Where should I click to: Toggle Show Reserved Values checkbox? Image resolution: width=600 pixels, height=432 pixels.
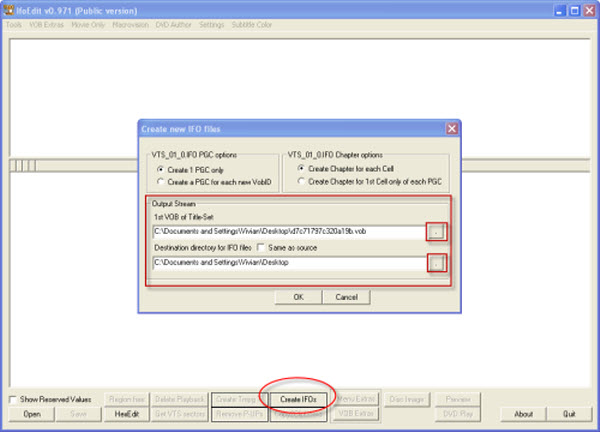pyautogui.click(x=13, y=399)
